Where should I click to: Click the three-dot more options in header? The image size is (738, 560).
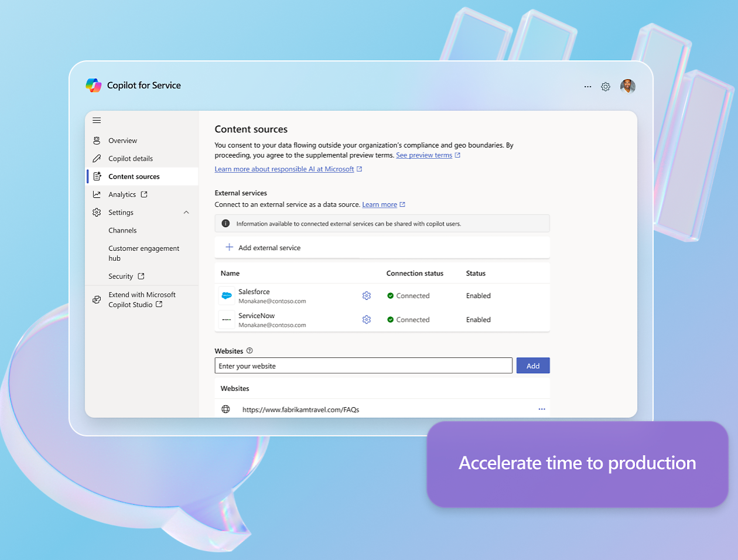(x=587, y=87)
